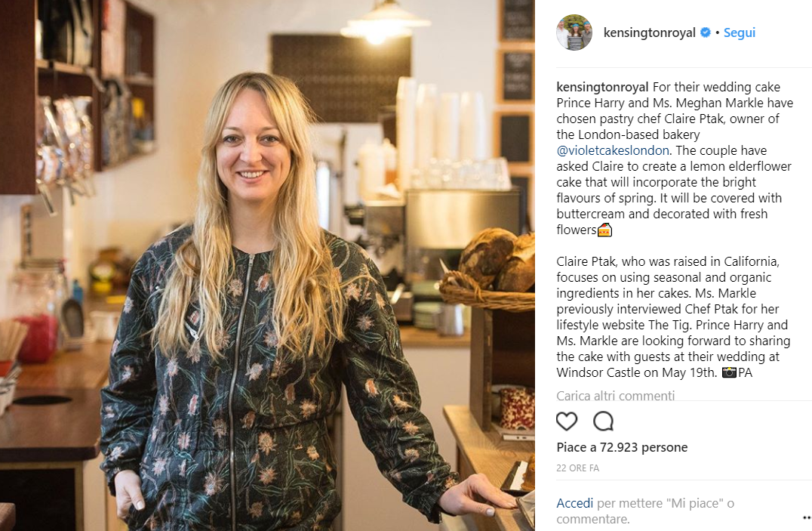Open more options dots at bottom right
The image size is (812, 531).
tap(807, 517)
